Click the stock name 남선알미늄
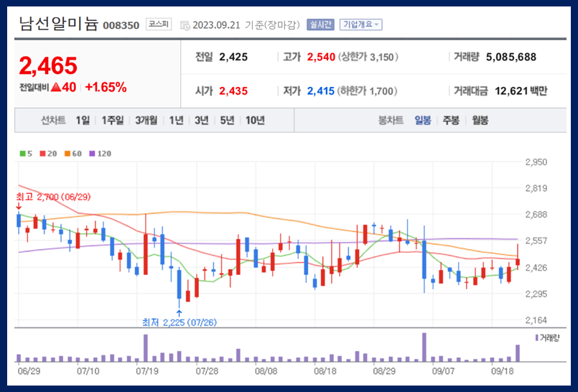 [x=59, y=24]
